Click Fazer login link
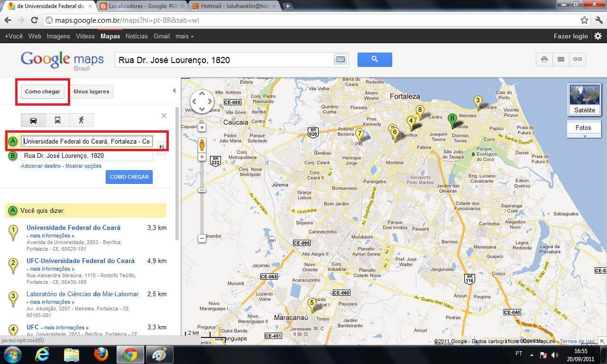 570,36
